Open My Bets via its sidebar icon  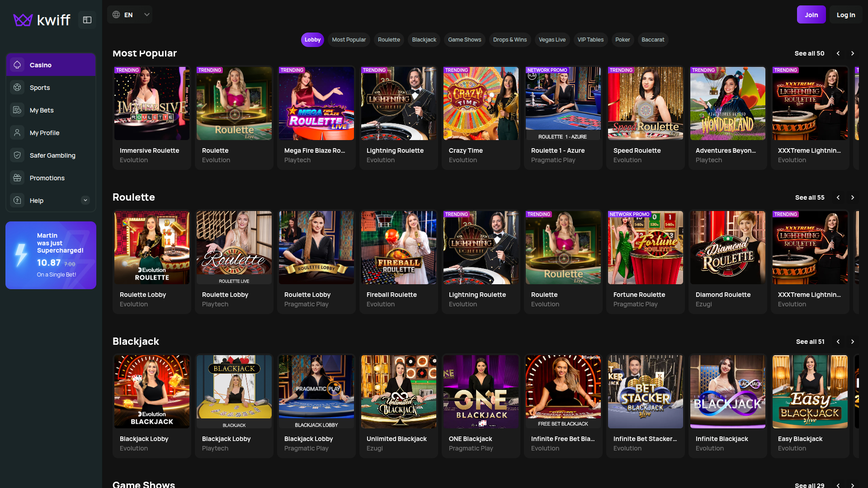pos(17,110)
